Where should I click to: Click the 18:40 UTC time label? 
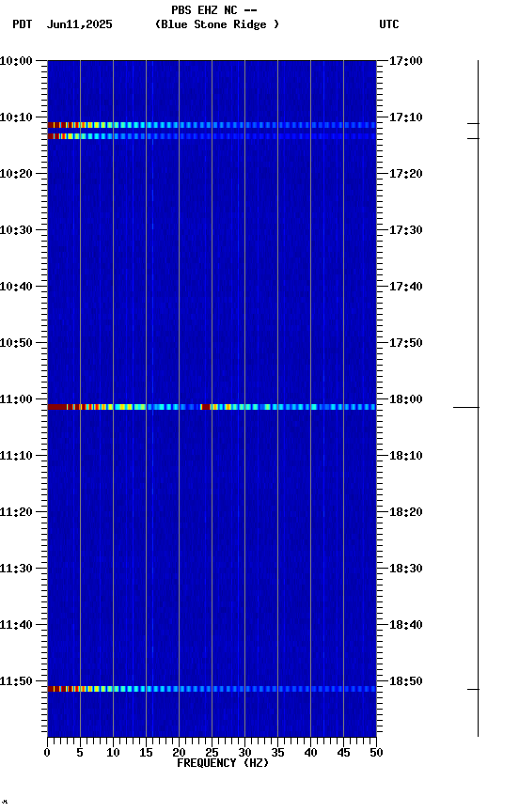[x=406, y=625]
